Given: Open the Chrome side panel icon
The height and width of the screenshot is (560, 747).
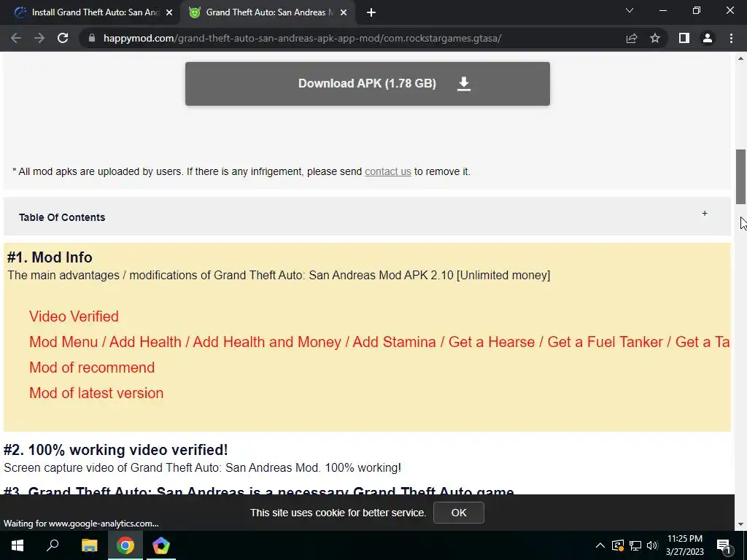Looking at the screenshot, I should [x=684, y=38].
